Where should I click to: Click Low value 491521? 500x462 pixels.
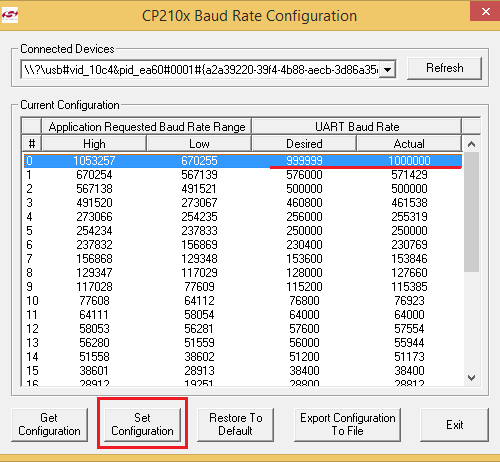pos(199,189)
